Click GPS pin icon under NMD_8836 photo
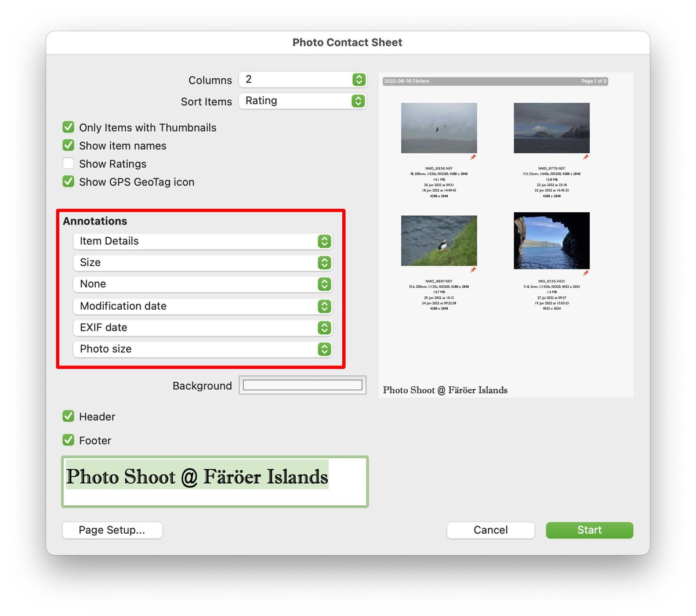 [x=473, y=157]
